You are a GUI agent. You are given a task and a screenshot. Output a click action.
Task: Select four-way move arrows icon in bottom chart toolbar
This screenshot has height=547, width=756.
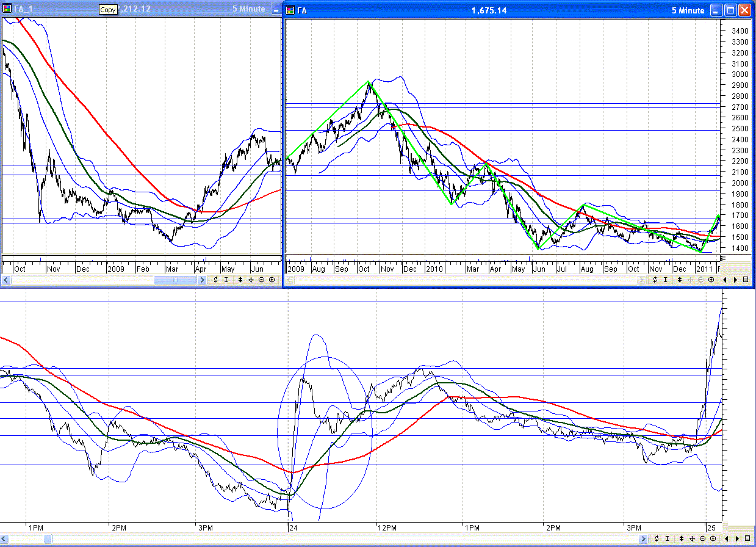pos(691,538)
